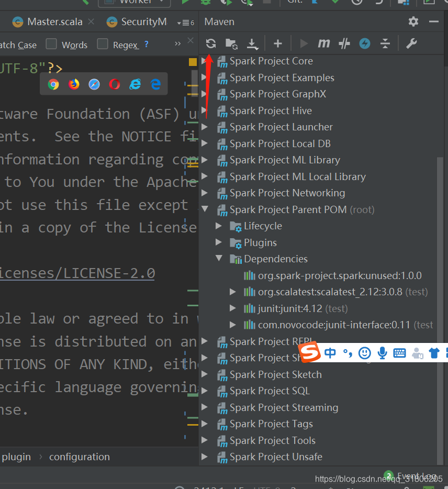
Task: Expand Spark Project Launcher node
Action: (205, 127)
